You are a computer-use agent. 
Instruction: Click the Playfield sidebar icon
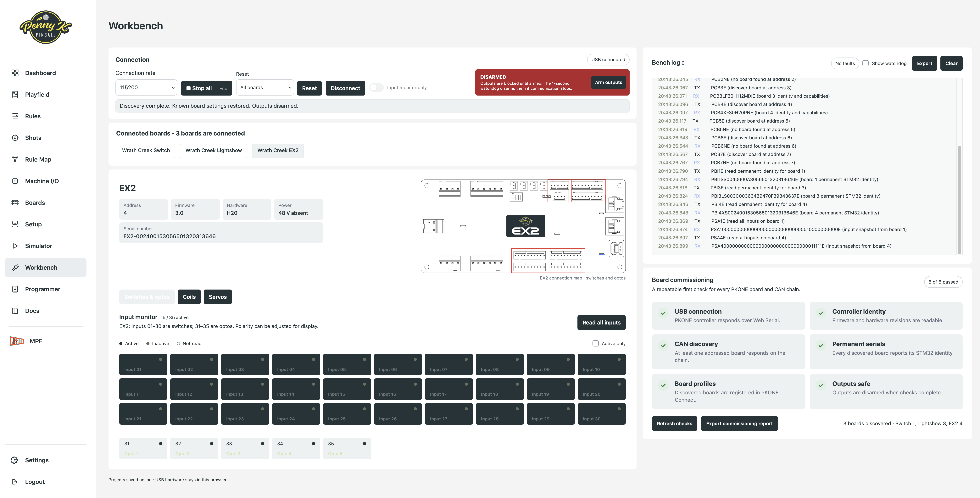click(15, 94)
